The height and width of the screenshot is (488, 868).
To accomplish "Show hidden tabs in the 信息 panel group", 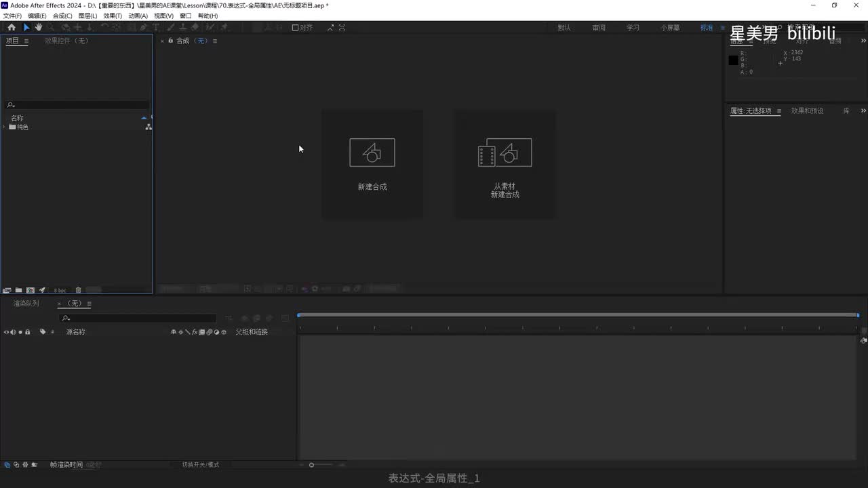I will coord(863,41).
